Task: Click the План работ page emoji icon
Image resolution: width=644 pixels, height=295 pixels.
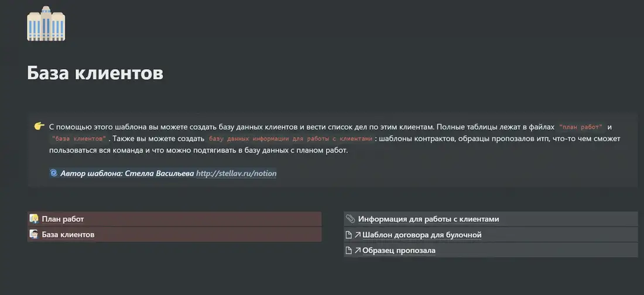Action: 34,218
